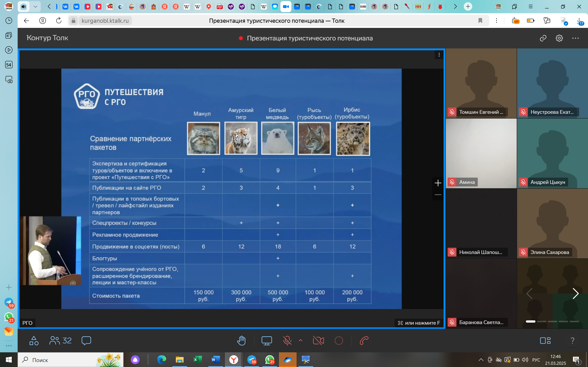Turn on the camera

point(318,341)
